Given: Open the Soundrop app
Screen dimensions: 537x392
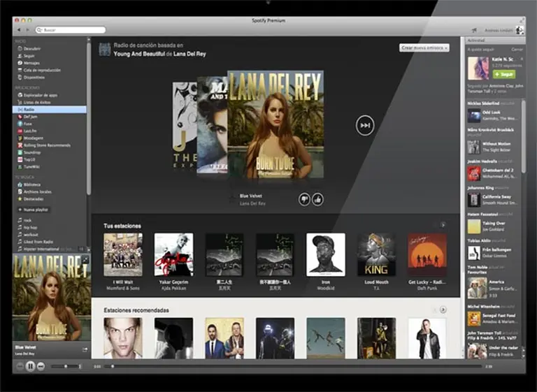Looking at the screenshot, I should coord(32,153).
